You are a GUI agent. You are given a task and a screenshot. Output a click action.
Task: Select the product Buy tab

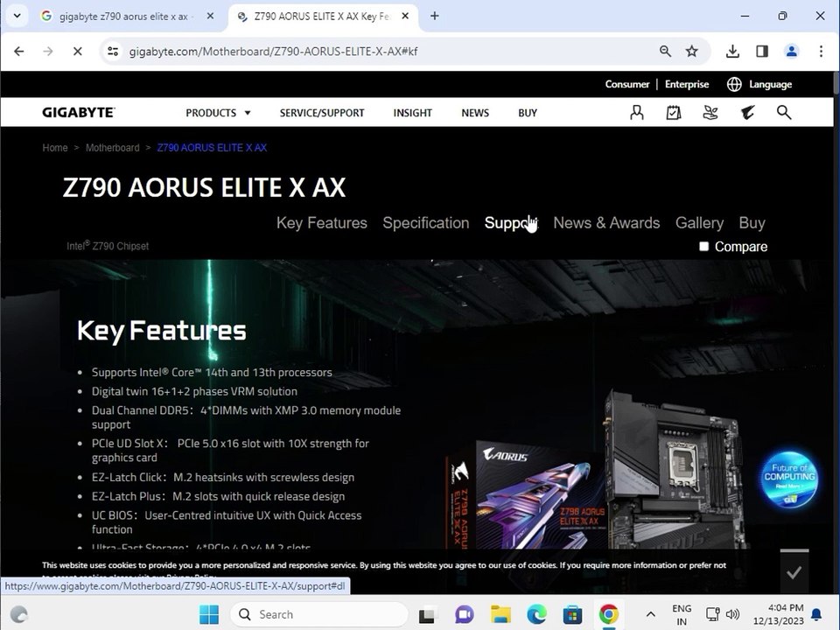tap(752, 223)
